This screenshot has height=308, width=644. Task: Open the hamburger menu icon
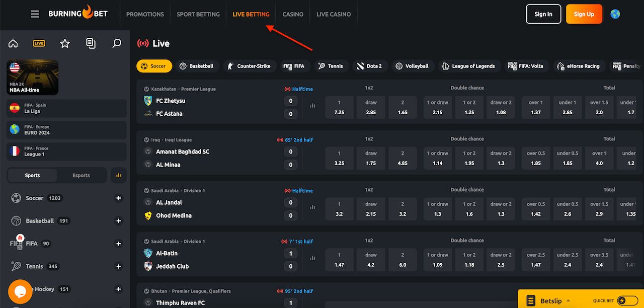(x=35, y=14)
